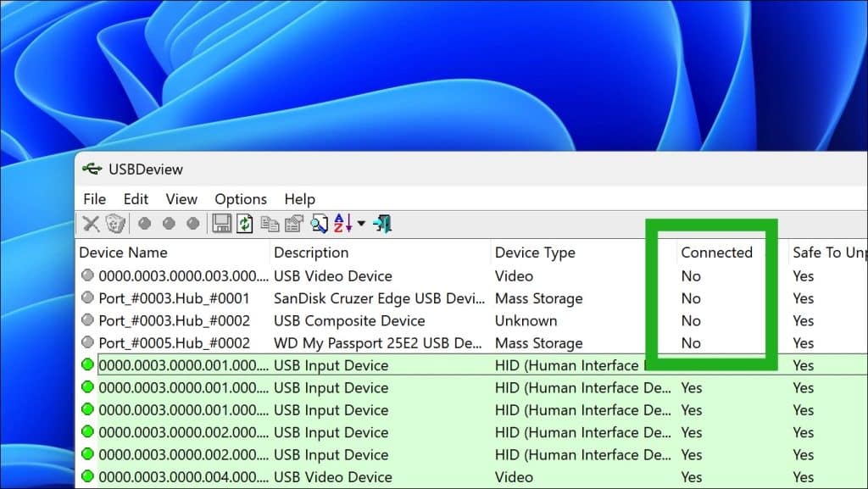This screenshot has height=489, width=868.
Task: Click the gray status icon of Port_#0003.Hub_#0001
Action: 87,297
